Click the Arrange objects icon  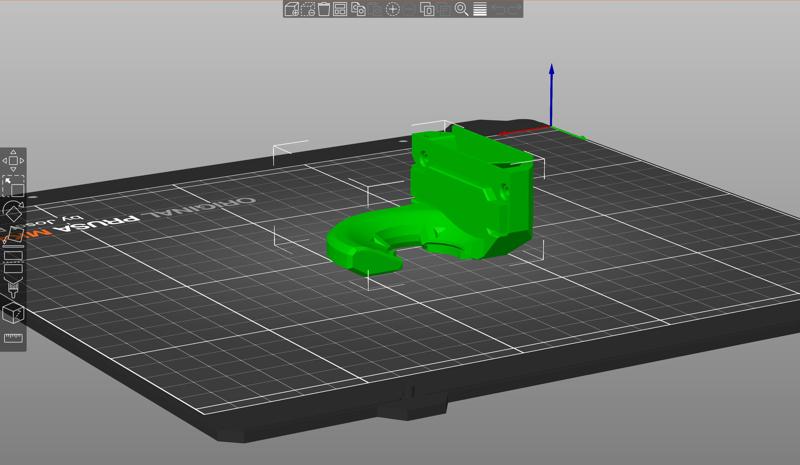pos(340,9)
